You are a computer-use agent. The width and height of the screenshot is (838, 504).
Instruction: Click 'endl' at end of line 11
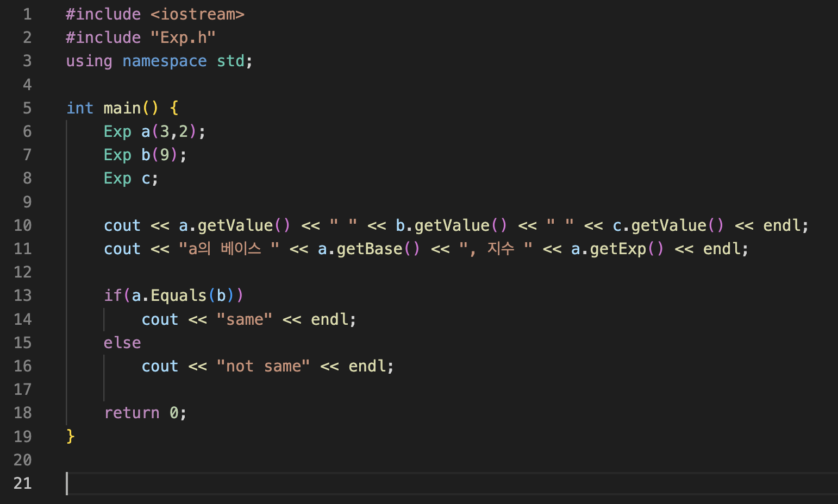[x=722, y=249]
